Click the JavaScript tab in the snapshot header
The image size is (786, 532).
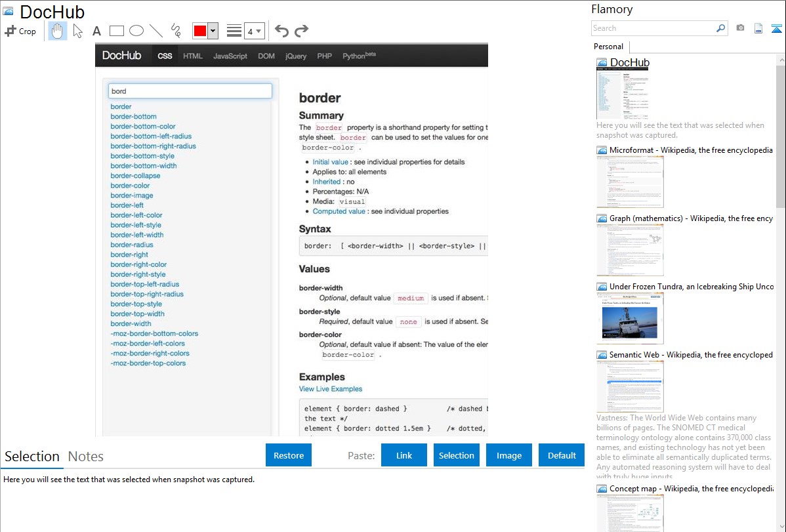pyautogui.click(x=230, y=56)
